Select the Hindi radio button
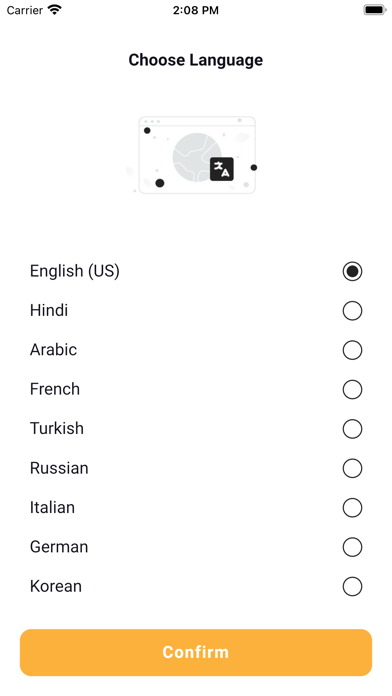 point(352,311)
